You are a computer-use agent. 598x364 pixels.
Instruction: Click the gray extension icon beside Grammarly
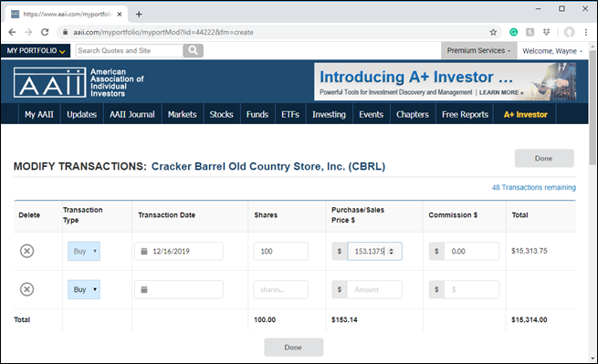point(530,33)
